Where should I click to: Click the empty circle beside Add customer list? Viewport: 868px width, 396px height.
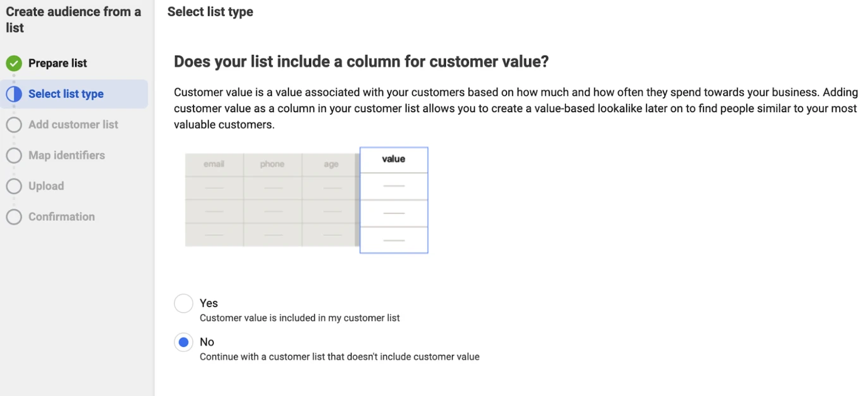click(14, 125)
